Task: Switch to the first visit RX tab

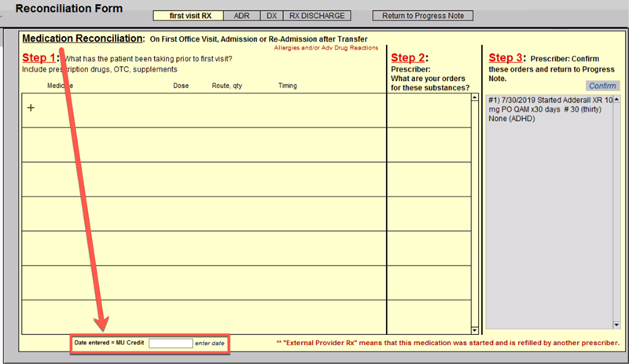Action: (188, 16)
